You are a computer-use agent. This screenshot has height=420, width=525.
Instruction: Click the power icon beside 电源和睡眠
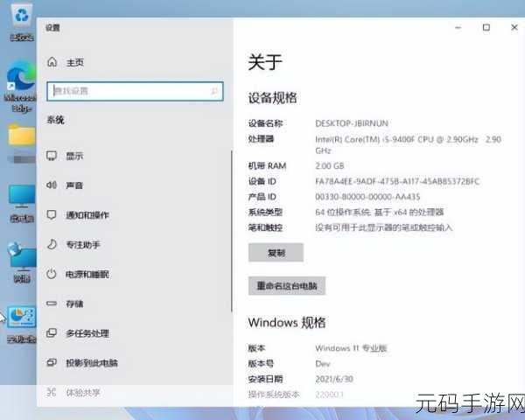pyautogui.click(x=52, y=274)
